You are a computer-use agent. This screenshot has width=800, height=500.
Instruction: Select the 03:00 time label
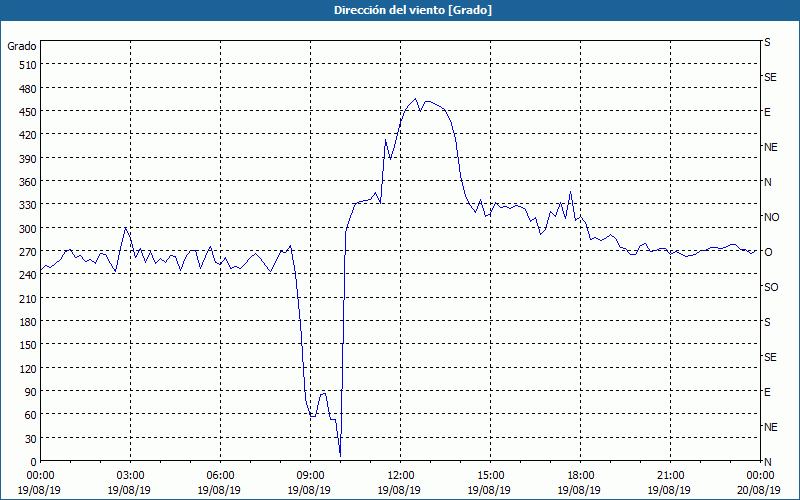tap(130, 476)
